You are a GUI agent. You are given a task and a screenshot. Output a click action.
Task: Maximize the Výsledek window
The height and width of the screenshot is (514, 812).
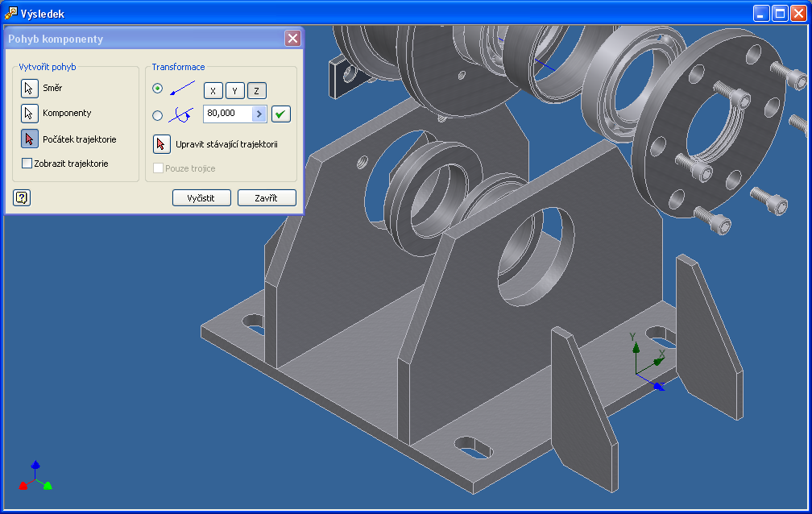tap(780, 13)
